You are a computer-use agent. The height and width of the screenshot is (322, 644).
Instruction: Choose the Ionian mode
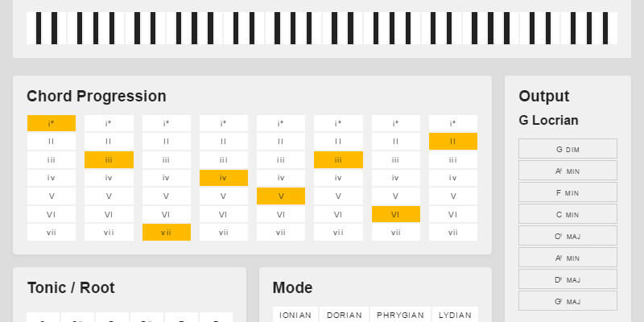pyautogui.click(x=295, y=315)
